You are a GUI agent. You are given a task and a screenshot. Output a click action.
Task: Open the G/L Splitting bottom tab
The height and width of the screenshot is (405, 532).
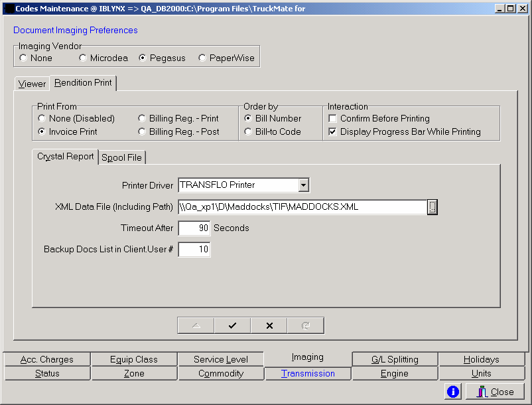pyautogui.click(x=395, y=359)
